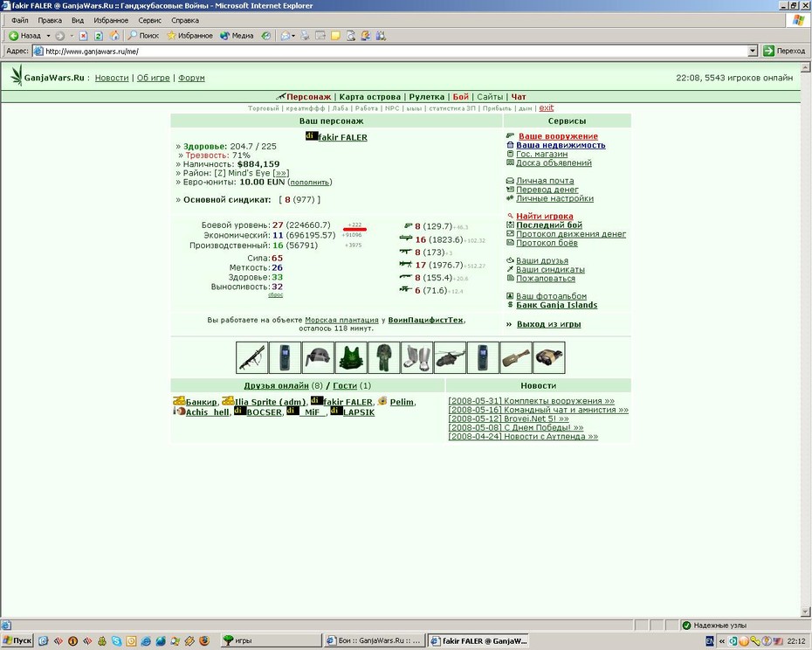Click the helicopter transport item icon
The height and width of the screenshot is (650, 812).
450,357
